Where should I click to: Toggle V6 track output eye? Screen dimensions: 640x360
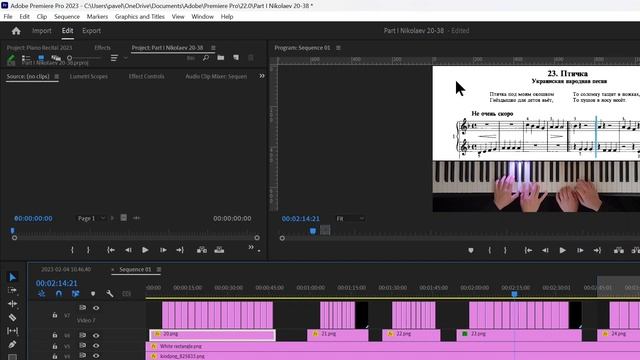point(96,336)
